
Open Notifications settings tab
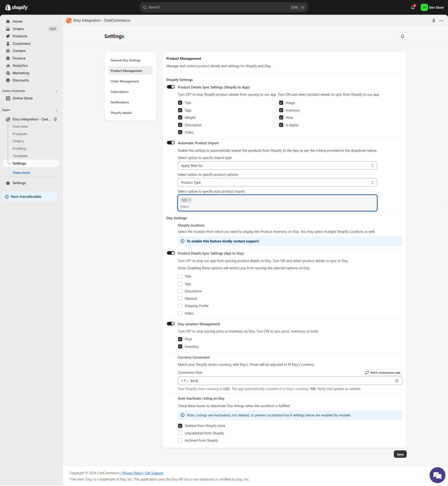(130, 102)
